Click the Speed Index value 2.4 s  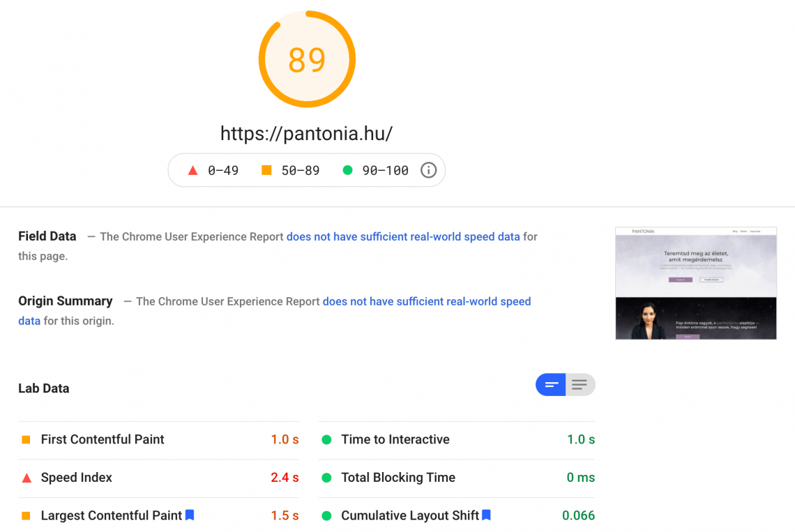(285, 478)
